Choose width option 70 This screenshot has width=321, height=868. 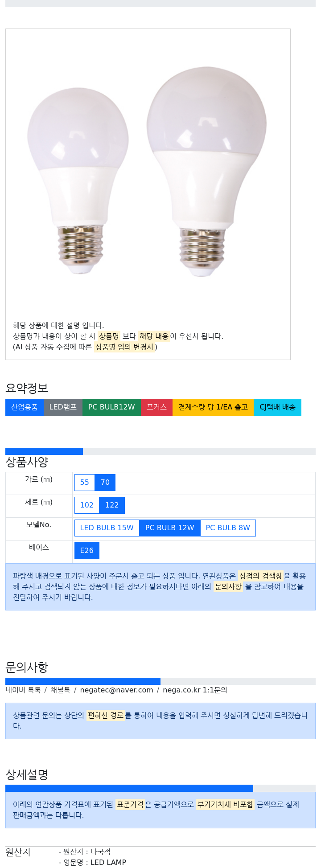click(105, 483)
